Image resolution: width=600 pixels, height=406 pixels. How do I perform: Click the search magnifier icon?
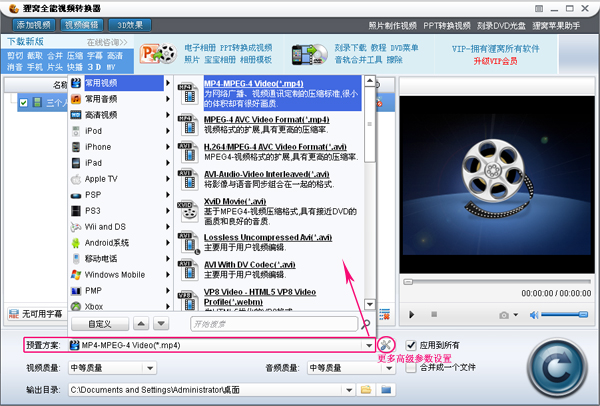click(365, 324)
